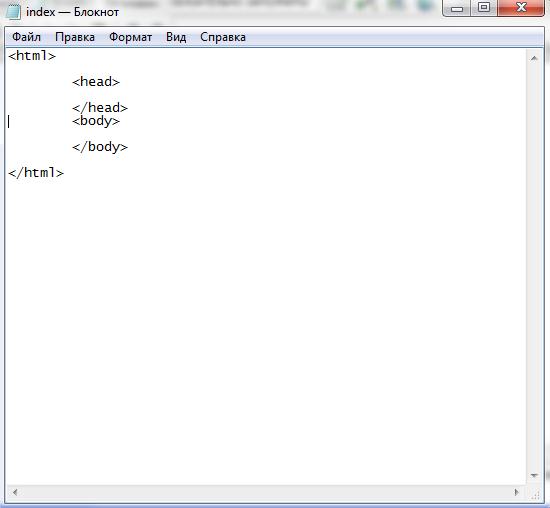The image size is (550, 508).
Task: Open the Вид menu
Action: [176, 37]
